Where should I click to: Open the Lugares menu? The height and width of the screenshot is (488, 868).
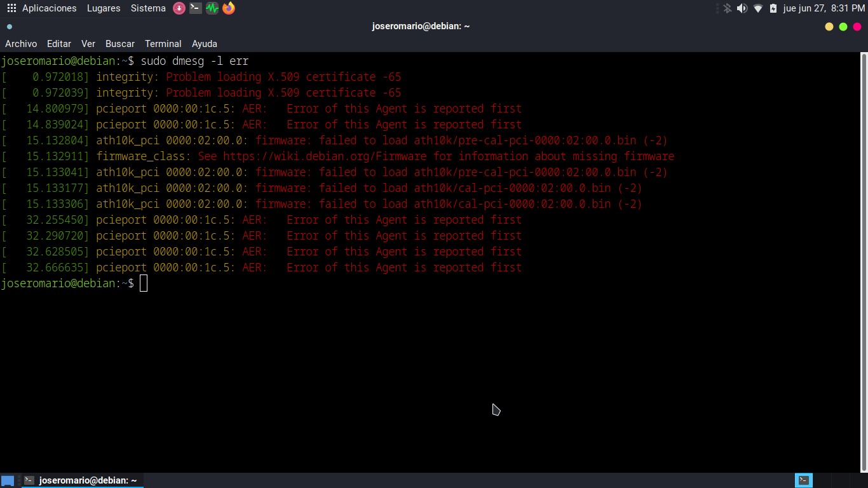[104, 8]
